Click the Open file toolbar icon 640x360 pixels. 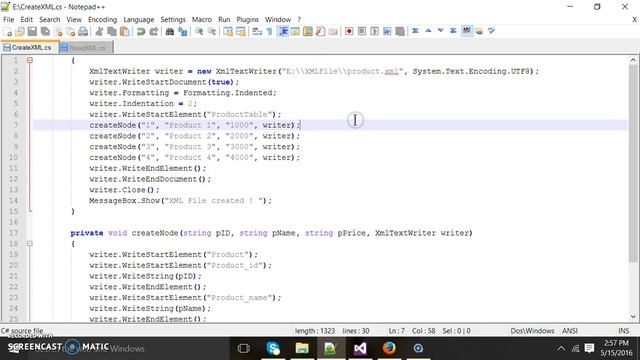pos(20,31)
